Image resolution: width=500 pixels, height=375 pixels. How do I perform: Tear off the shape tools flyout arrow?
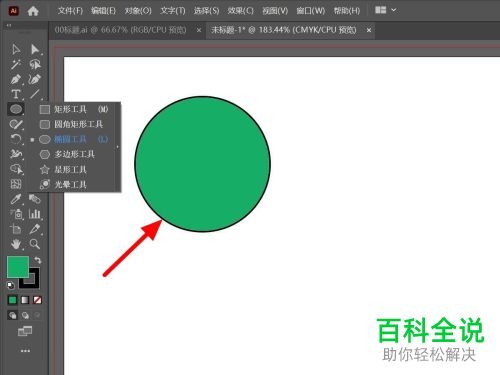pyautogui.click(x=118, y=147)
